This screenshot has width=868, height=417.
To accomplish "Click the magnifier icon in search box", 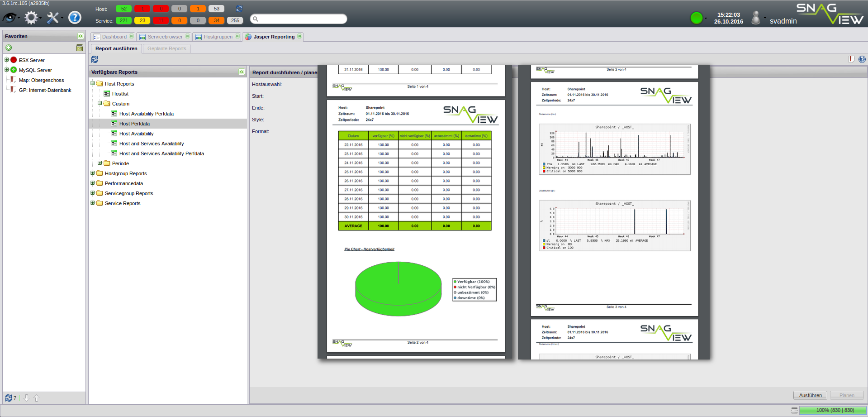I will coord(256,19).
